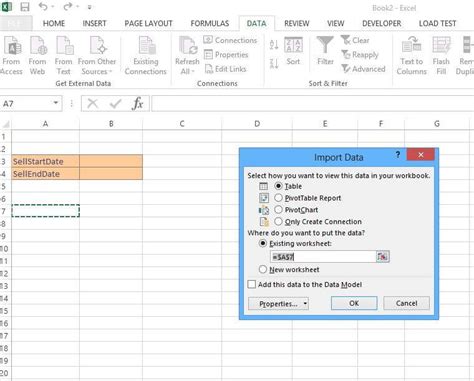Viewport: 474px width, 381px height.
Task: Open Existing Connections
Action: click(x=146, y=56)
